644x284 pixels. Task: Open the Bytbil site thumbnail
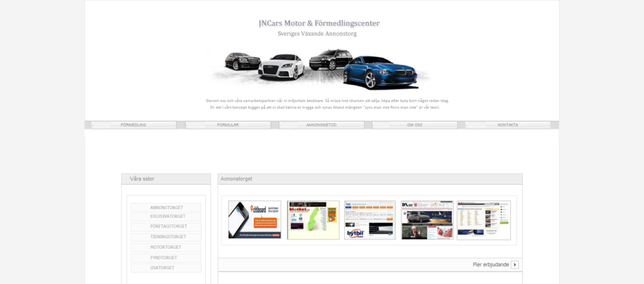[x=370, y=220]
